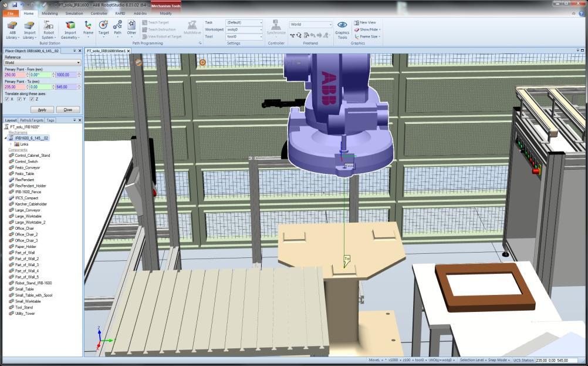This screenshot has height=366, width=588.
Task: Click the Apply button
Action: pos(42,110)
